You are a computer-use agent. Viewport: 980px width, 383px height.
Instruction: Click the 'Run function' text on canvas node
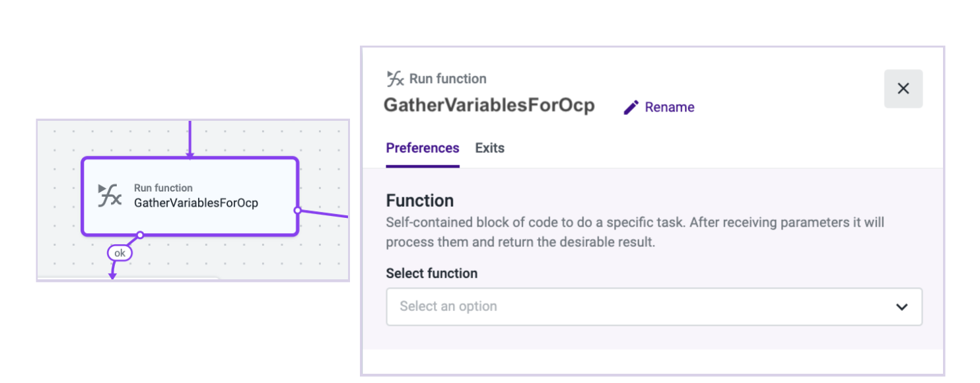163,188
